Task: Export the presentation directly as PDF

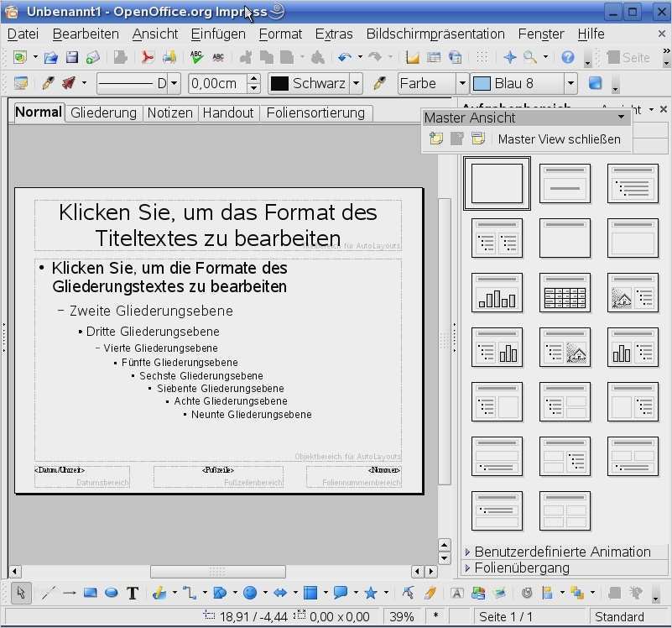Action: tap(147, 59)
